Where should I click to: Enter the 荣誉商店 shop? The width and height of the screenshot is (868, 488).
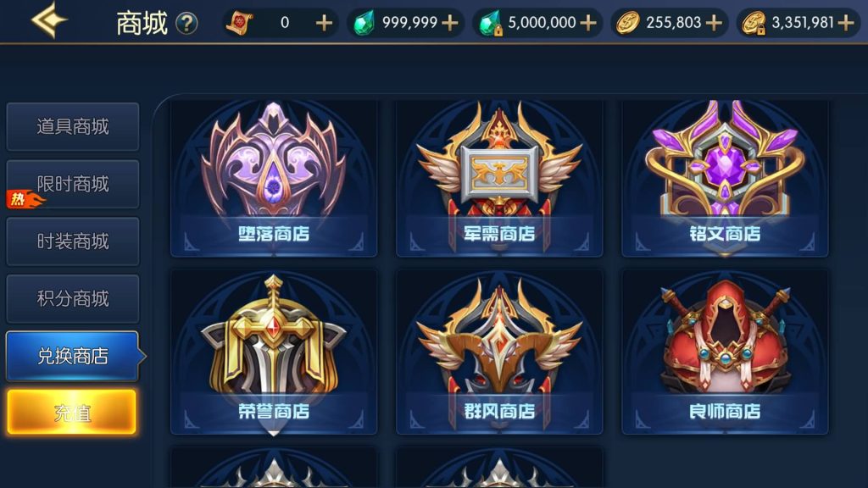(274, 352)
